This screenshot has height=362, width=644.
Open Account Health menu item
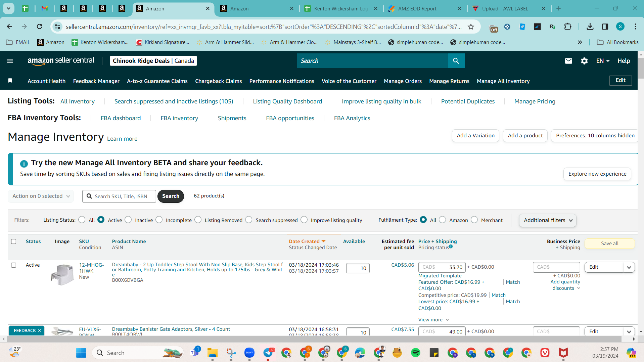(x=47, y=81)
